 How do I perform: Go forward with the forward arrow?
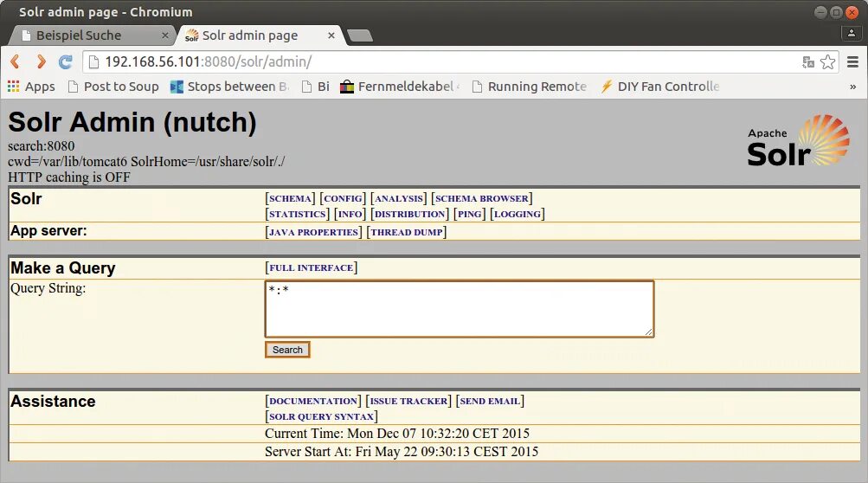41,61
